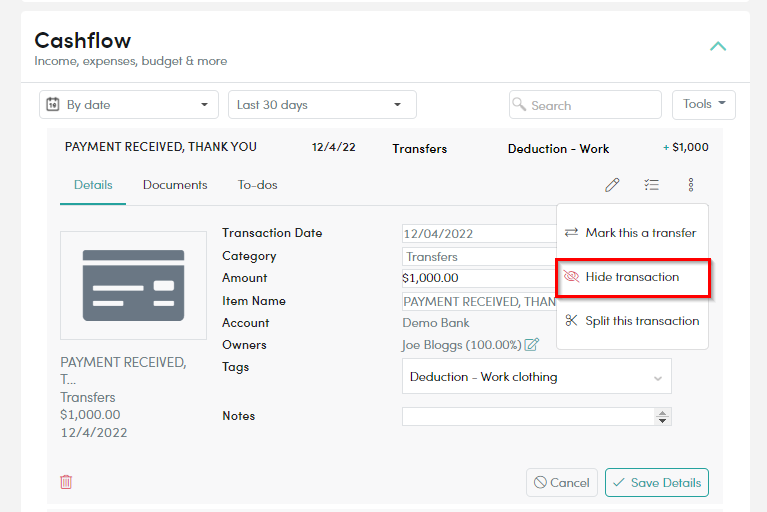Switch to the To-dos tab
This screenshot has width=767, height=512.
257,185
